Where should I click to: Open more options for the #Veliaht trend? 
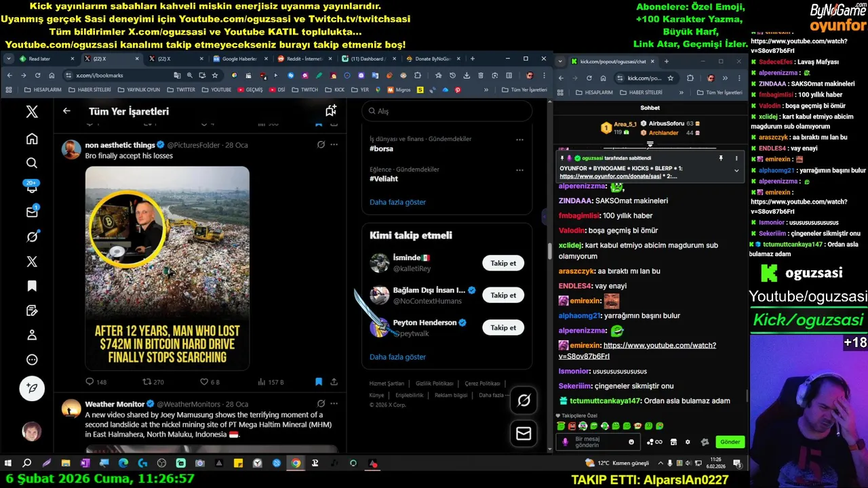coord(519,170)
